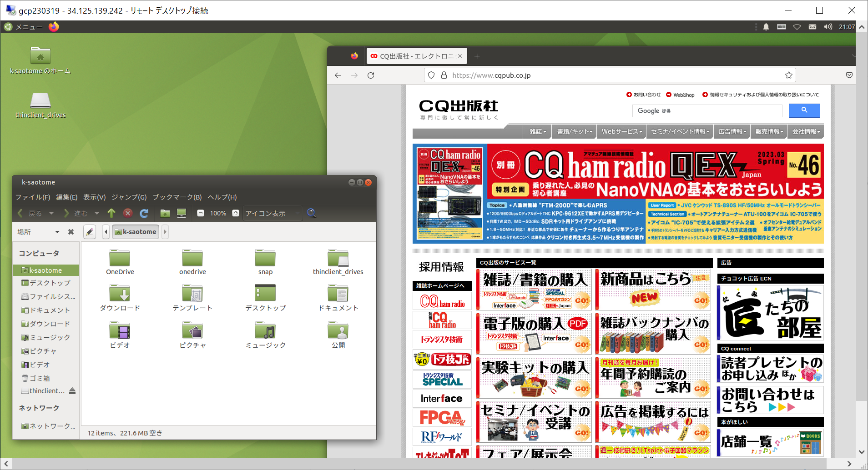Reload the page in Firefox

pos(371,75)
